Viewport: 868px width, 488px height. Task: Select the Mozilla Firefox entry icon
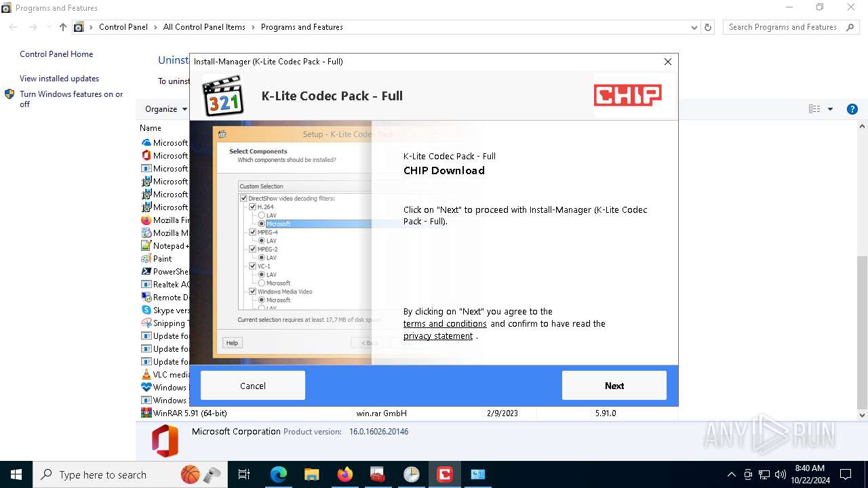[x=146, y=220]
